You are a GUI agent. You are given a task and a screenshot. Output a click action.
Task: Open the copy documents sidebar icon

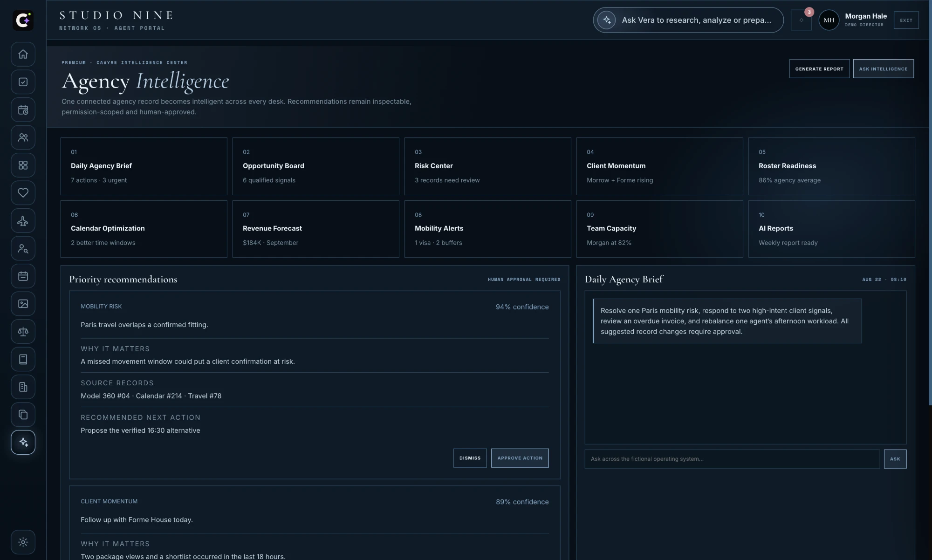click(x=23, y=415)
